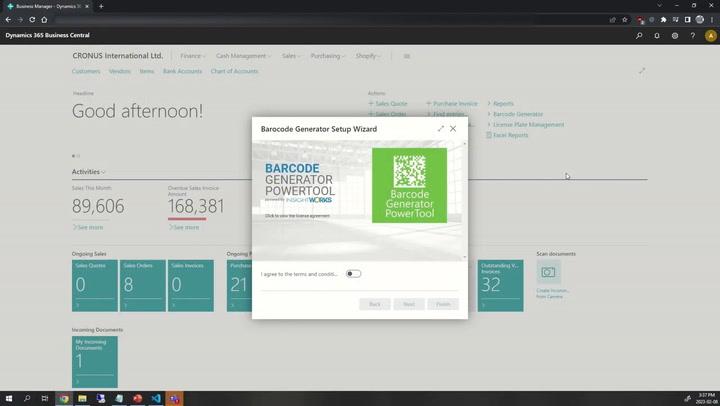Open the My Incoming Documents tile

pos(95,362)
